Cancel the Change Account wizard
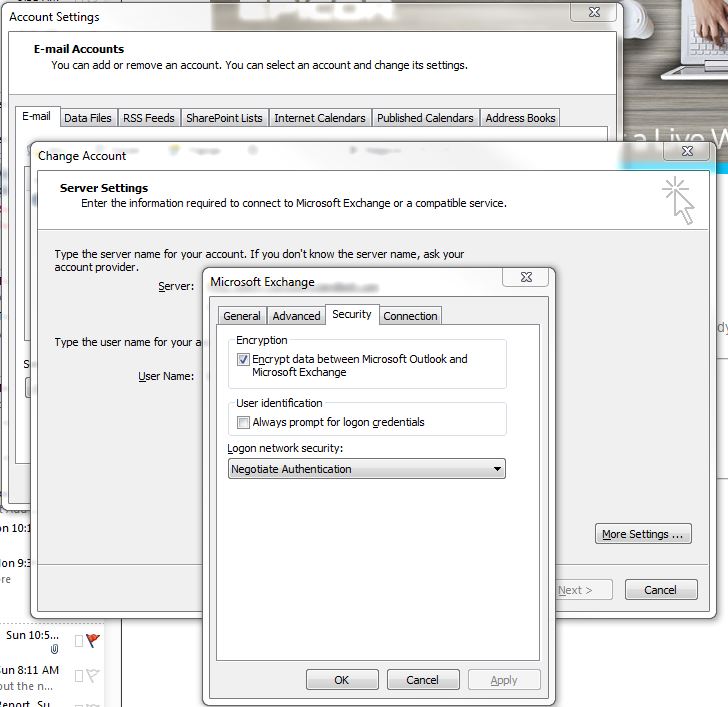 coord(660,590)
